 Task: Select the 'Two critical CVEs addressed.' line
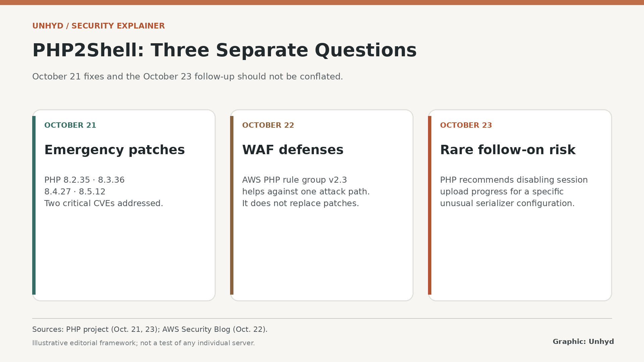(x=104, y=203)
